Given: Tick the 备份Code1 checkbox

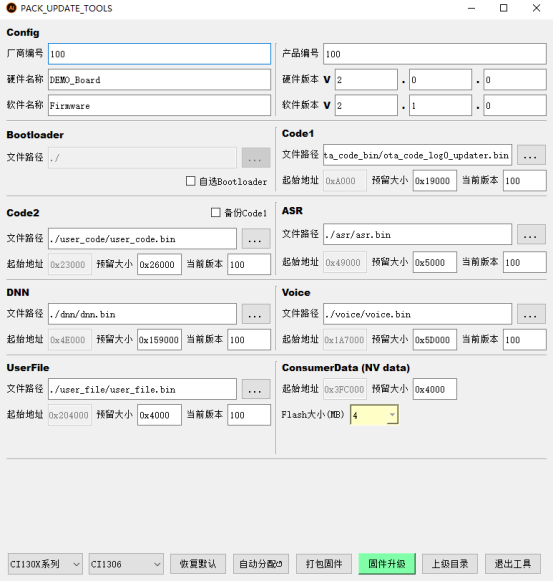Looking at the screenshot, I should click(x=215, y=213).
